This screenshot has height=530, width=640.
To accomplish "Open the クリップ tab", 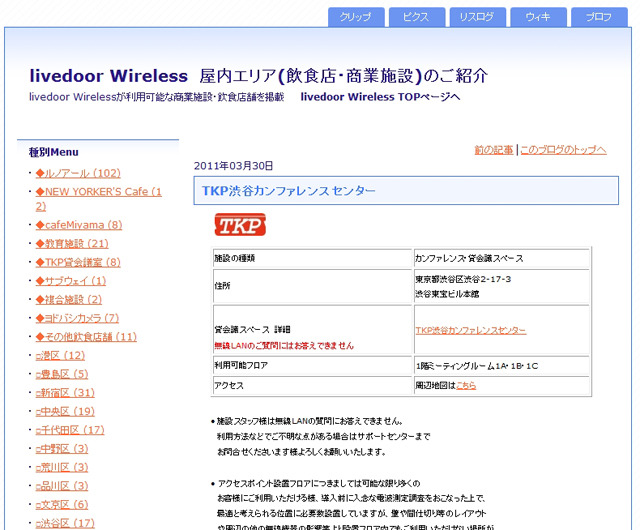I will pyautogui.click(x=356, y=17).
